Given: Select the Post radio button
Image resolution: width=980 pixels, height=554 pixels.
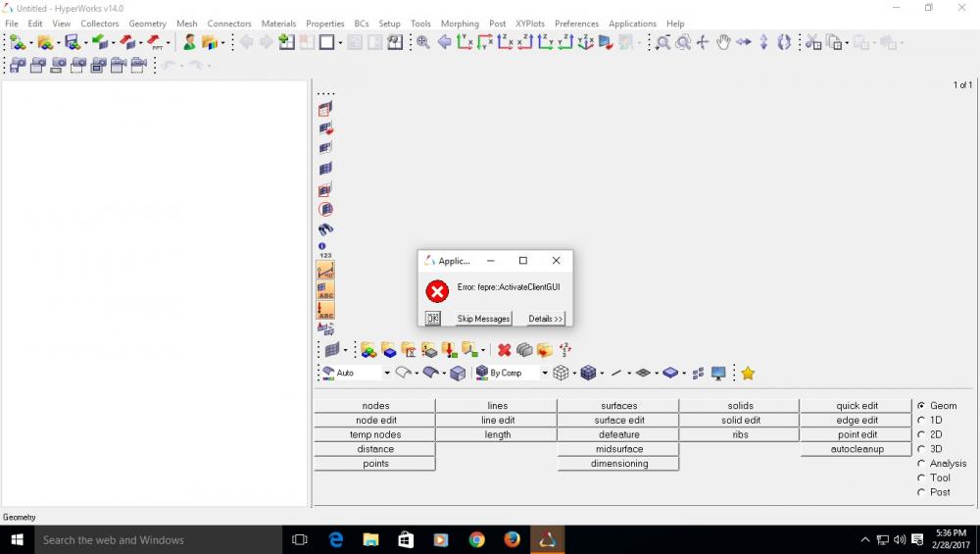Looking at the screenshot, I should tap(921, 493).
